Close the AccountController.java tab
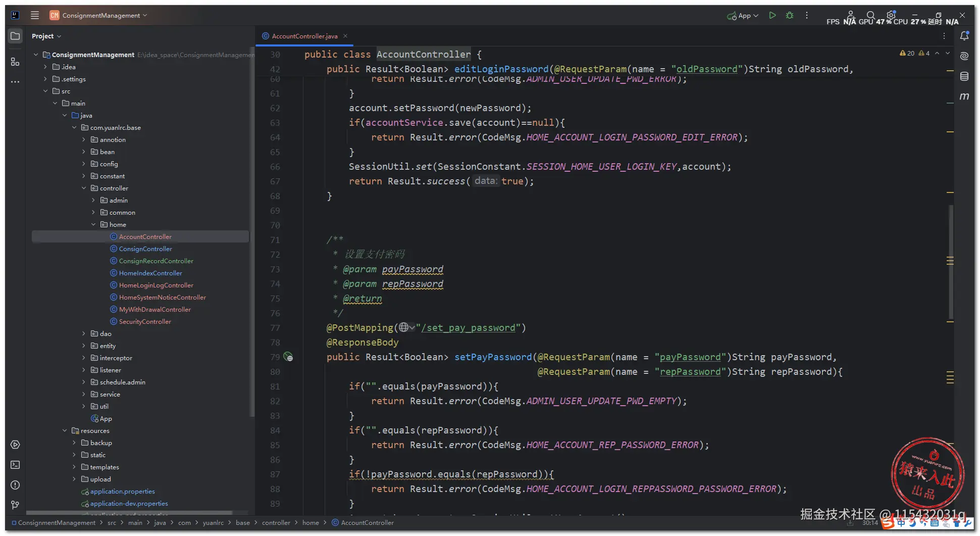This screenshot has height=536, width=980. pos(345,36)
